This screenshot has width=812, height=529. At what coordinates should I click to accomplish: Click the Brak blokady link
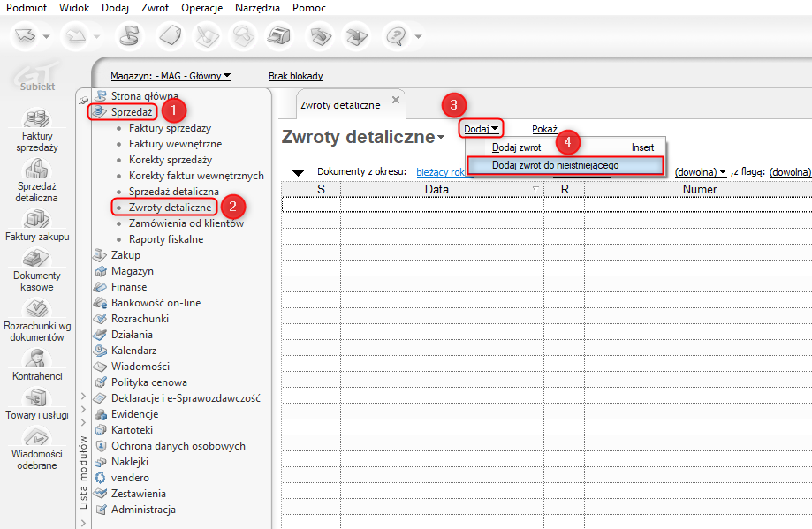tap(295, 76)
